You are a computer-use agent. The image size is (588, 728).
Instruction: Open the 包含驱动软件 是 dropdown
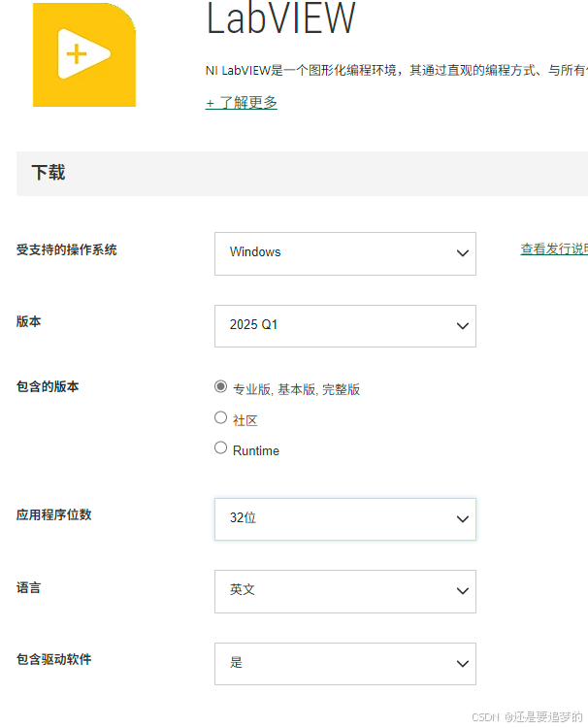[345, 664]
